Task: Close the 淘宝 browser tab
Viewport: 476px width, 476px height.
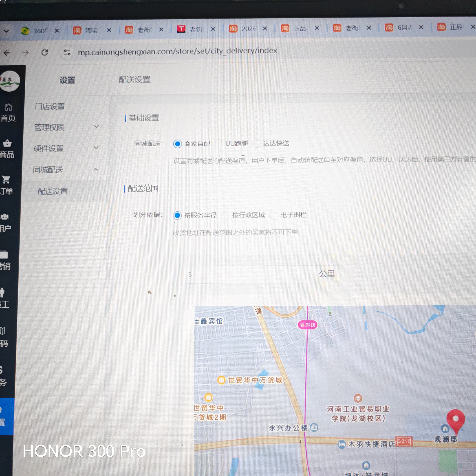Action: click(109, 30)
